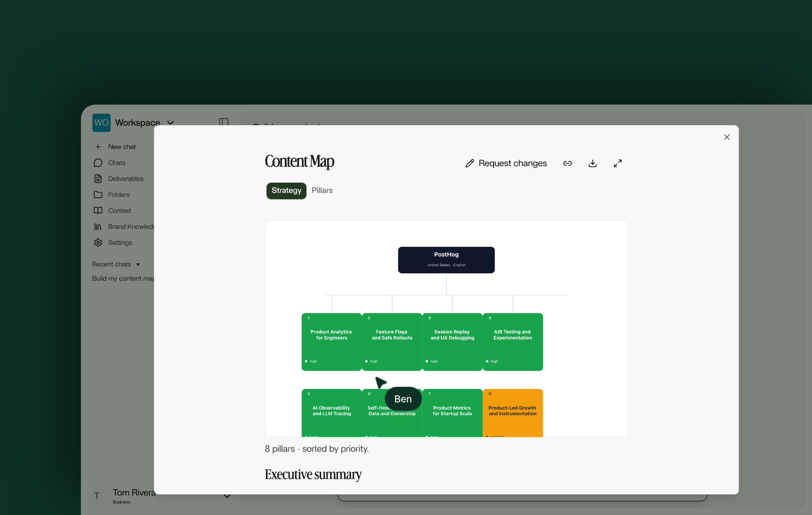Open 'Build my content map' recent chat
The image size is (812, 515).
[123, 278]
